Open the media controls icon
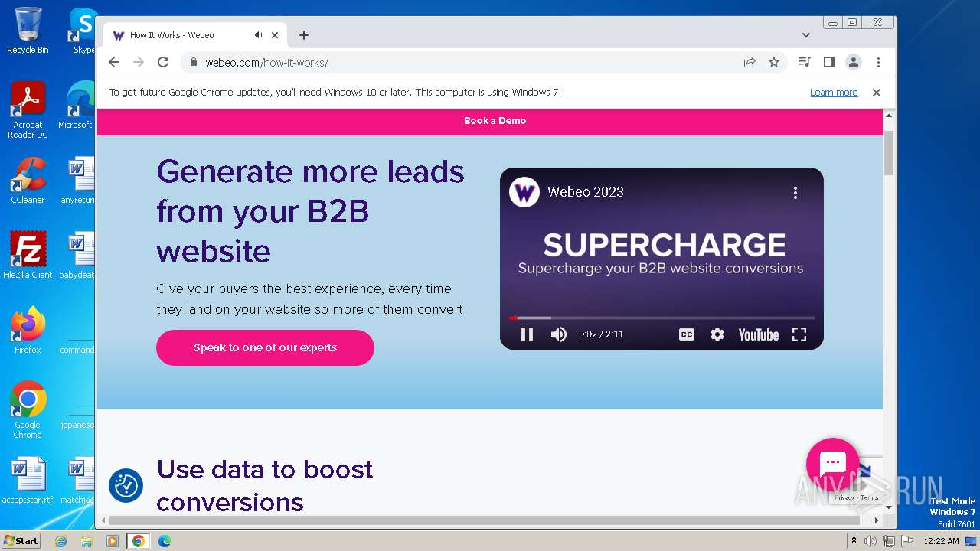Image resolution: width=980 pixels, height=551 pixels. pos(804,63)
